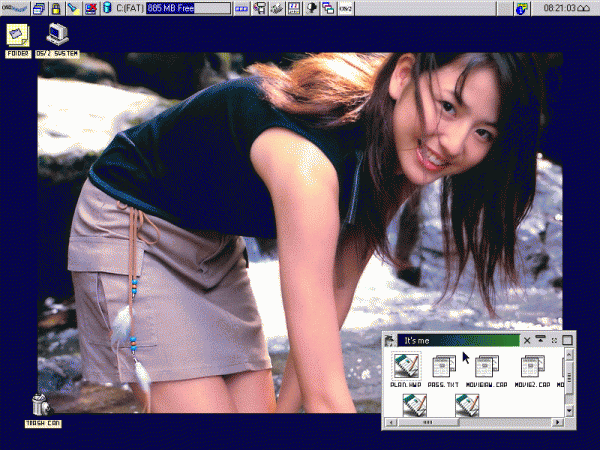Maximize the It's me window
Screen dimensions: 600x450
[x=567, y=340]
